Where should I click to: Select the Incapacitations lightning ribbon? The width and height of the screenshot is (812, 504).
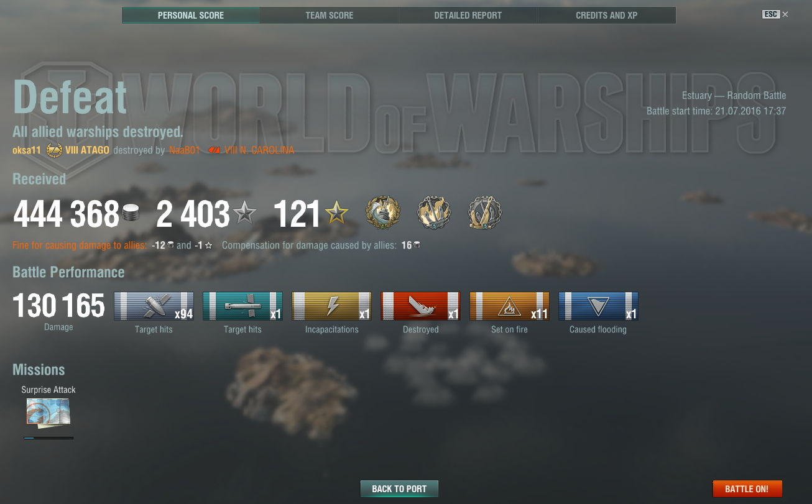[x=331, y=306]
